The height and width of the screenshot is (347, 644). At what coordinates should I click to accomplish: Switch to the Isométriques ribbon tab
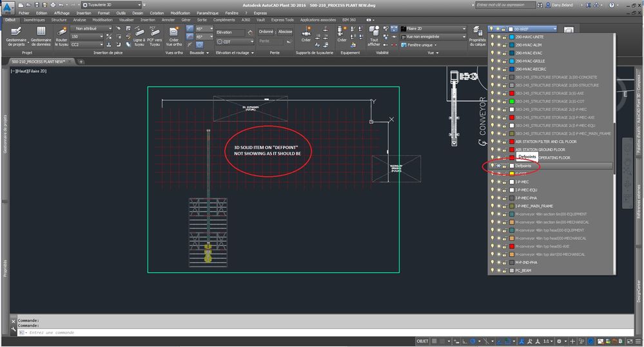pyautogui.click(x=34, y=20)
